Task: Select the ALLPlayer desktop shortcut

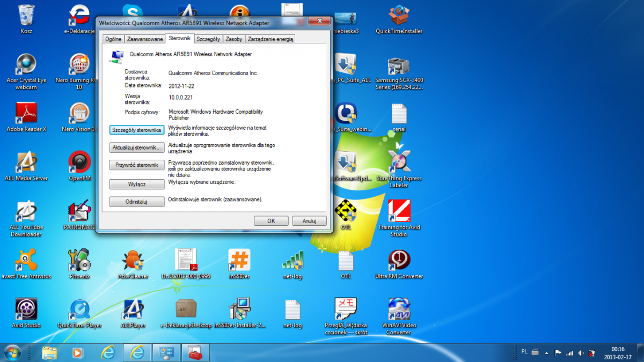Action: 133,313
